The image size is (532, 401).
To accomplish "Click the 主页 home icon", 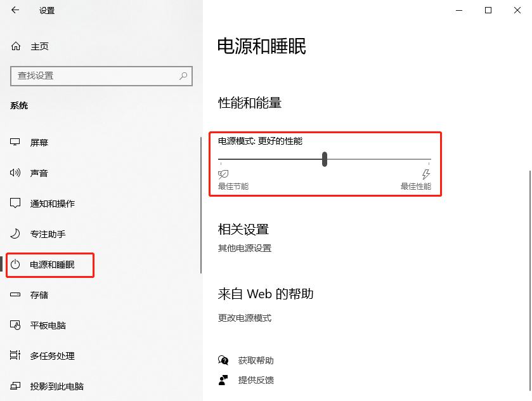I will pyautogui.click(x=16, y=46).
